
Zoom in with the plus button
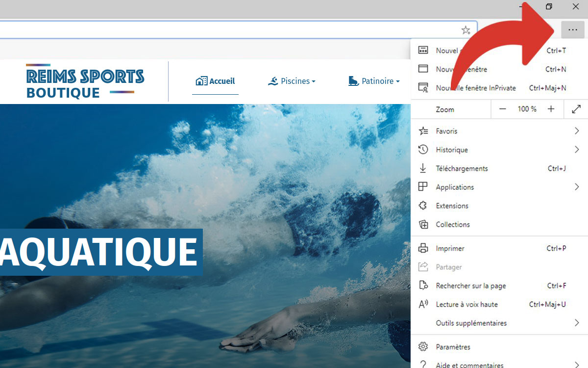point(551,109)
